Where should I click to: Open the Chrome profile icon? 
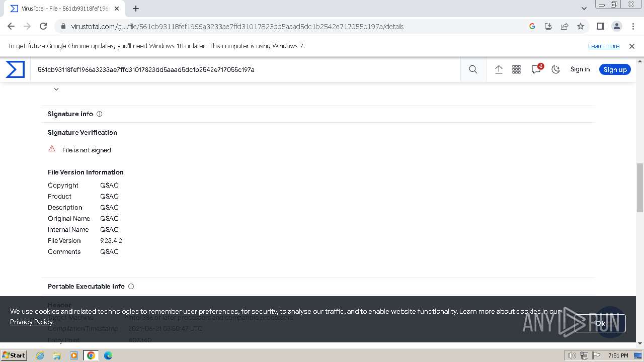[x=616, y=26]
